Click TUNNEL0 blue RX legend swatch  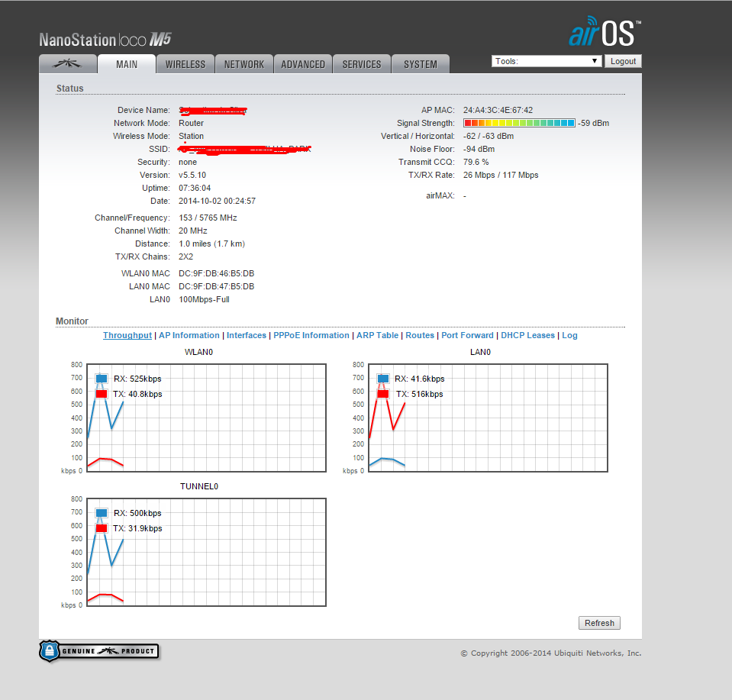click(102, 513)
